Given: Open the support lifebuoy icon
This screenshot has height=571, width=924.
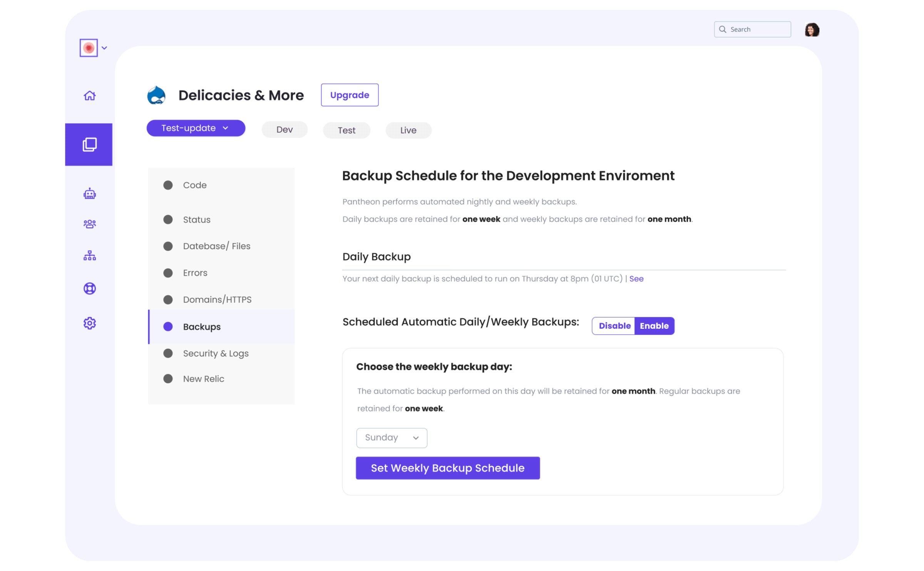Looking at the screenshot, I should pos(90,289).
